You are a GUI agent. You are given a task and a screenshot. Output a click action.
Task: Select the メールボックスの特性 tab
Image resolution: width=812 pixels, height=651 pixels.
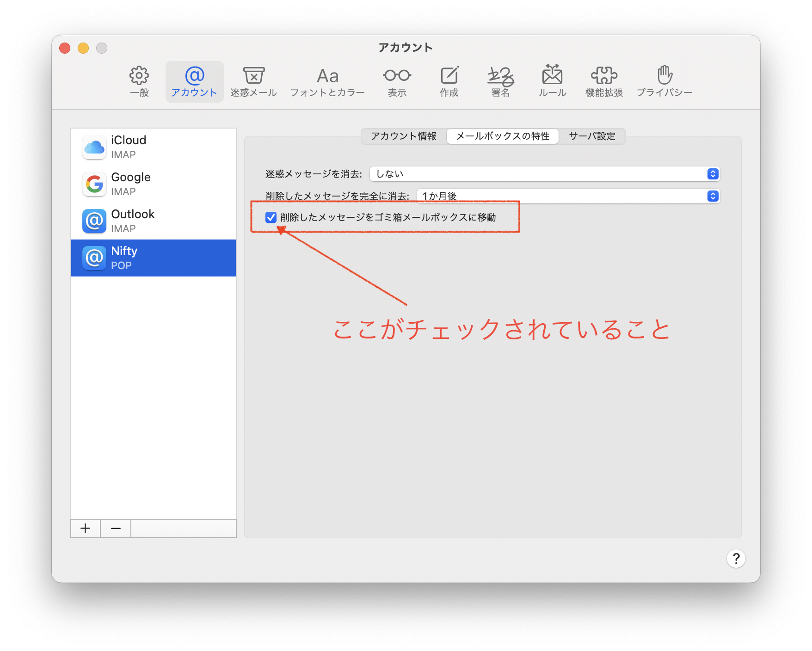[x=503, y=136]
